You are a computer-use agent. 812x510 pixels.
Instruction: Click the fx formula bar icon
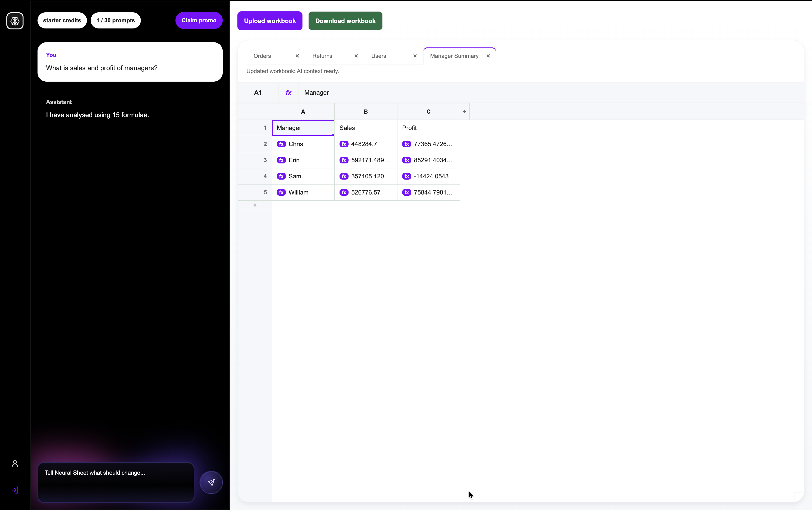(x=289, y=92)
